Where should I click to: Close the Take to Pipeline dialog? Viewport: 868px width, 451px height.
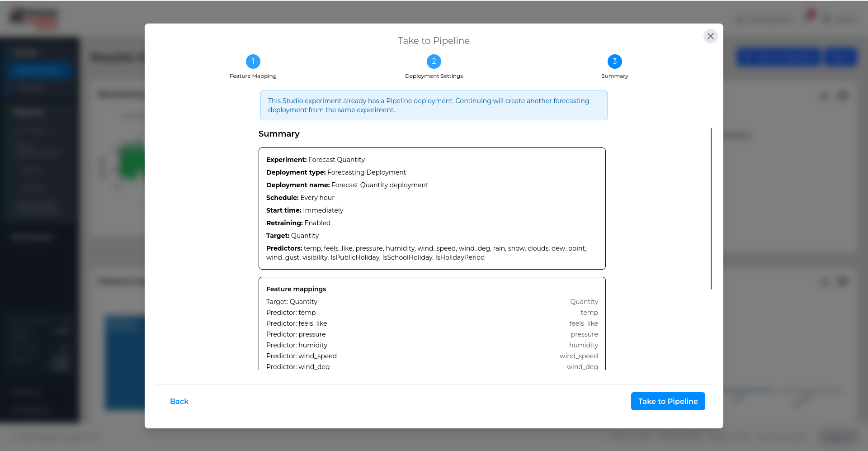pyautogui.click(x=710, y=36)
